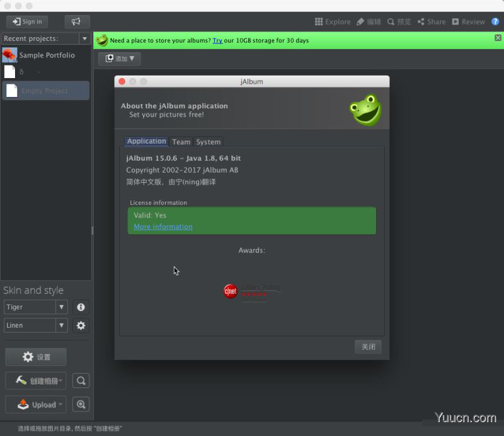Screen dimensions: 504x436
Task: Close the jAlbum about dialog with red button
Action: (122, 82)
